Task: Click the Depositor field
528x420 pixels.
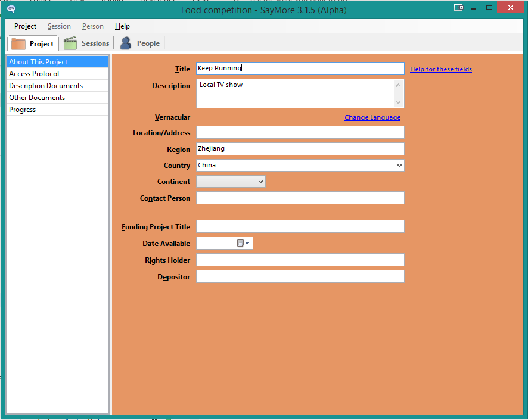Action: pyautogui.click(x=300, y=276)
